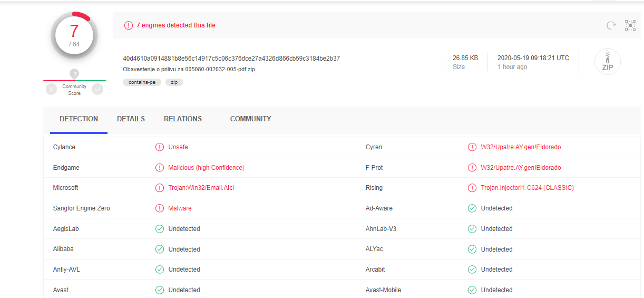644x298 pixels.
Task: Switch to the DETAILS tab
Action: pos(131,119)
